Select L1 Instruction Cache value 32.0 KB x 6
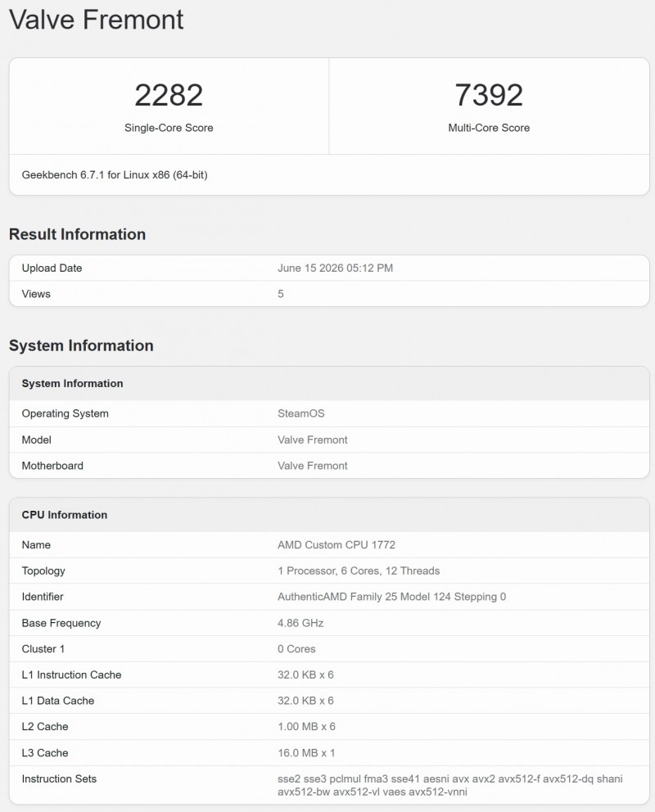 point(305,675)
